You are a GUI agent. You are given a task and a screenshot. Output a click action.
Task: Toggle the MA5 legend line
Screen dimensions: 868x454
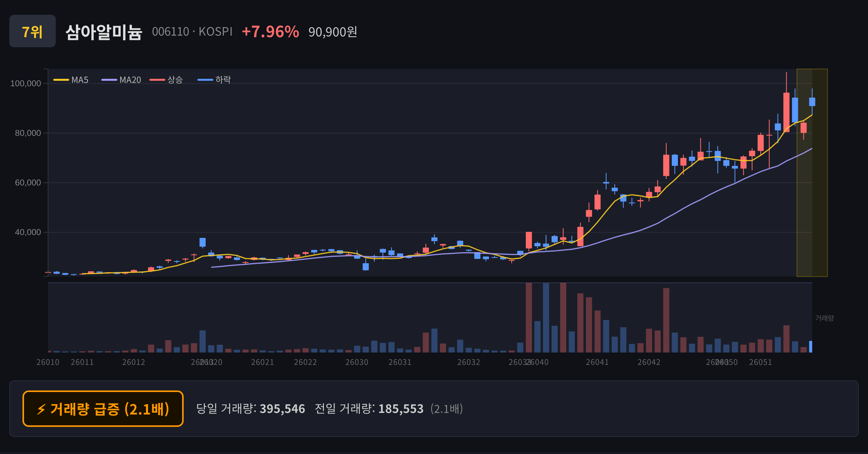71,80
